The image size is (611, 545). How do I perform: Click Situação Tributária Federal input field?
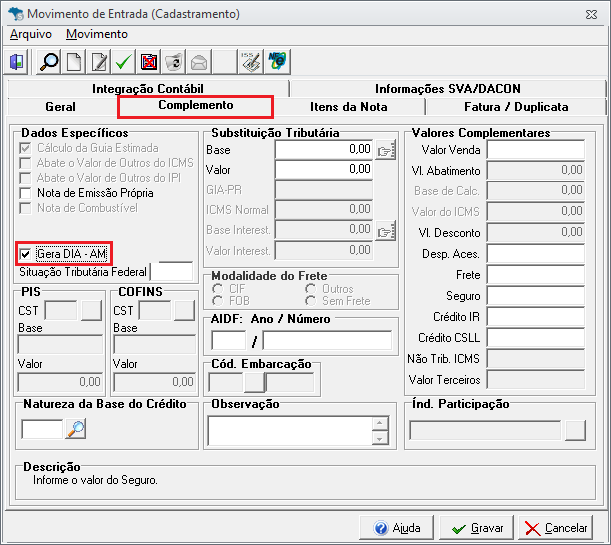pos(172,272)
